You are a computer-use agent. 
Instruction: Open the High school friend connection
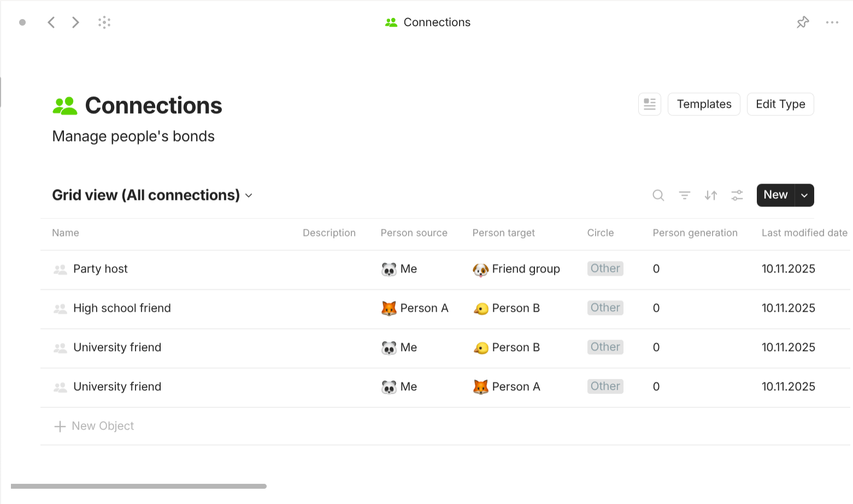122,308
